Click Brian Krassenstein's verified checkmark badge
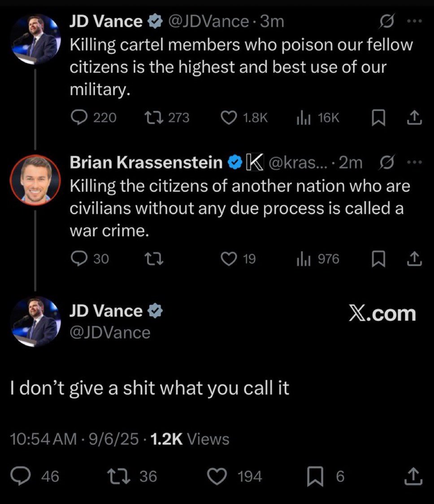434x504 pixels. coord(234,162)
